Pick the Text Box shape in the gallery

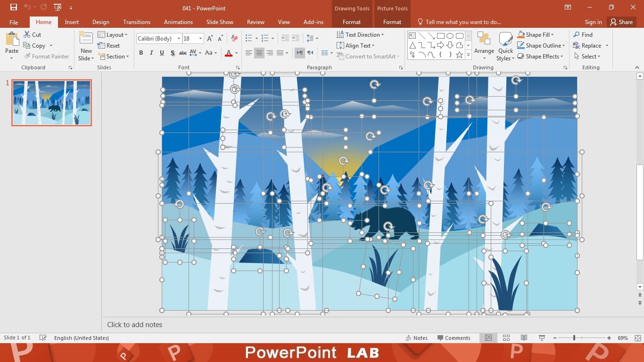412,36
